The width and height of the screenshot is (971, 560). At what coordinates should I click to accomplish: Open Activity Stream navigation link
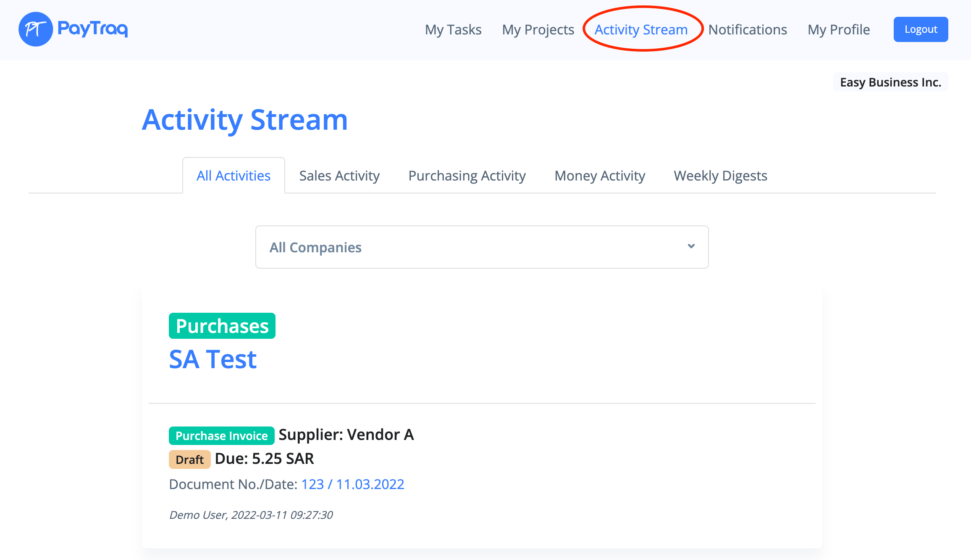tap(641, 30)
